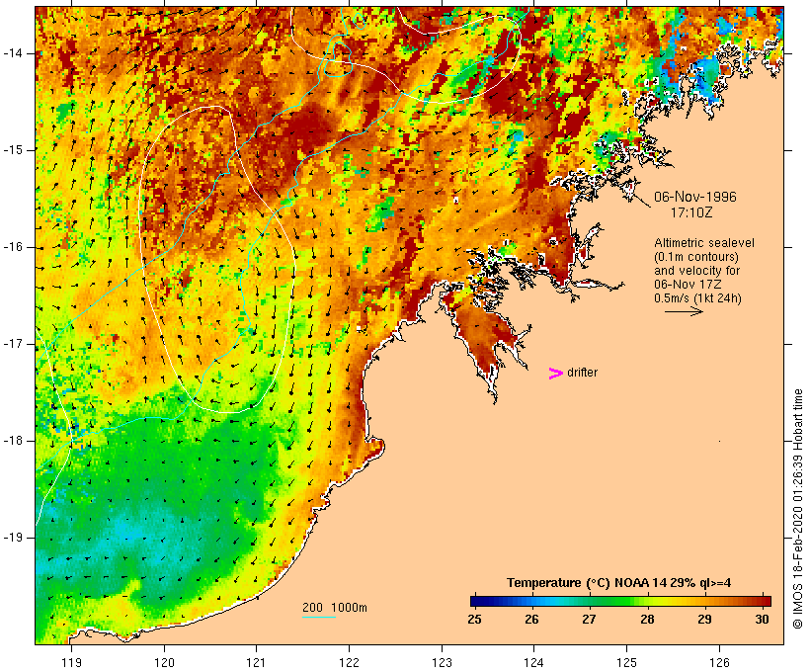Screen dimensions: 810x672
Task: Click the colorbar value '29'
Action: [x=704, y=619]
